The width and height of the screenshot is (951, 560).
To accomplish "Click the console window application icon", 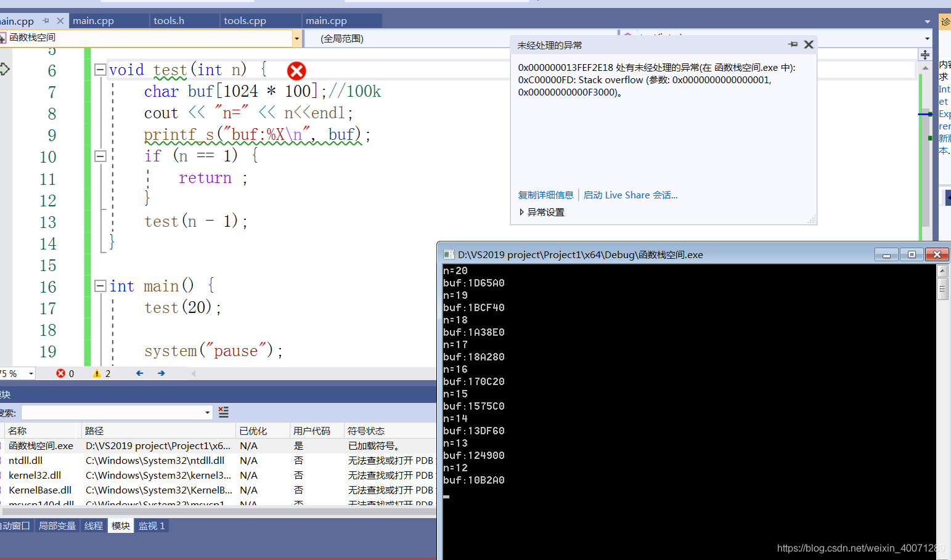I will tap(449, 254).
